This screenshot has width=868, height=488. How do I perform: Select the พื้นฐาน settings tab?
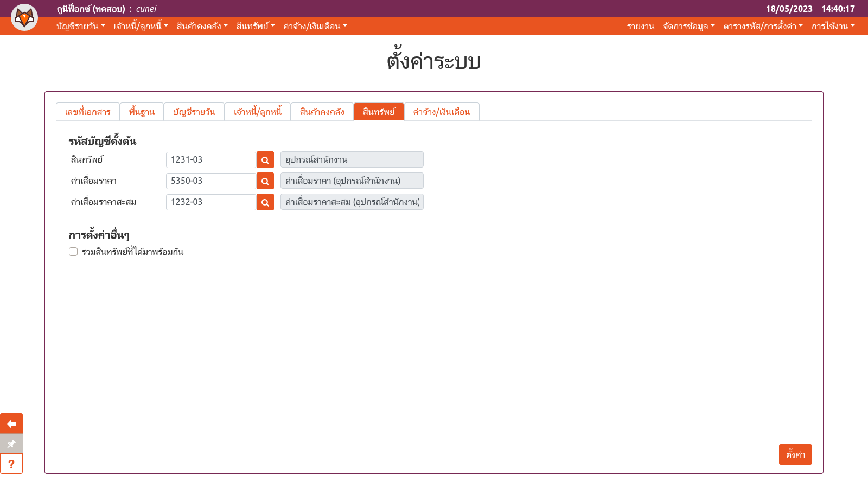142,112
